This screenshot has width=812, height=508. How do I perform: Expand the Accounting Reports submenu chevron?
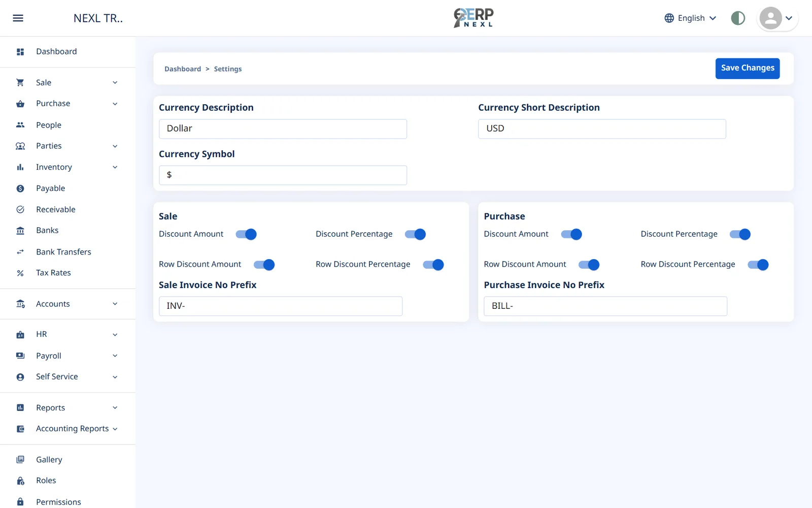point(115,429)
